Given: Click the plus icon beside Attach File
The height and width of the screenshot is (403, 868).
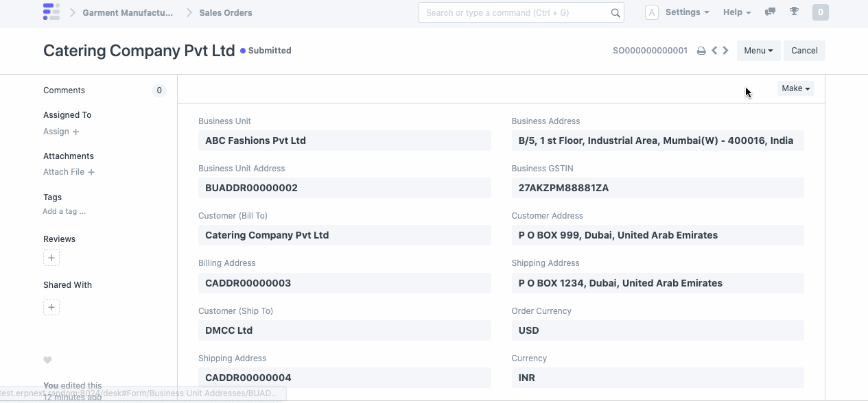Looking at the screenshot, I should (91, 172).
